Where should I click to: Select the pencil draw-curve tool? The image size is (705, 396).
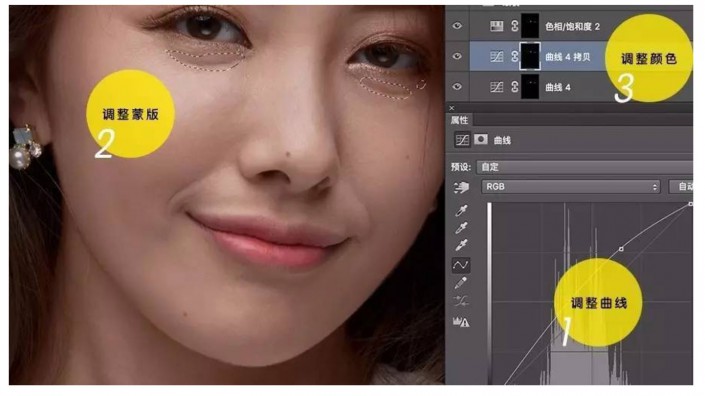461,283
